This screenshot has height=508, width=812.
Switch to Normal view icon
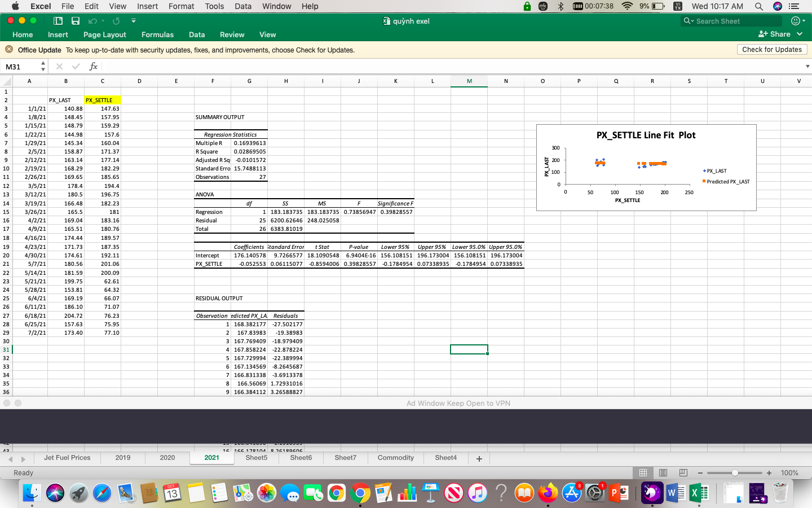pos(643,472)
